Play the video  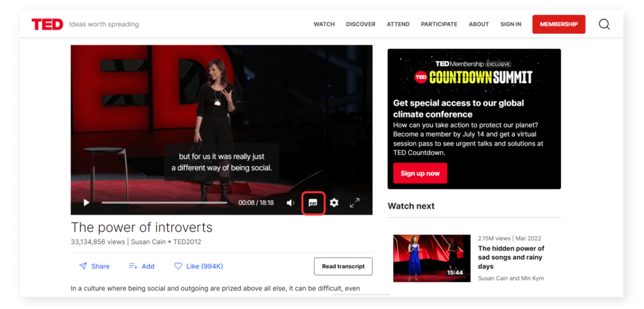tap(87, 203)
